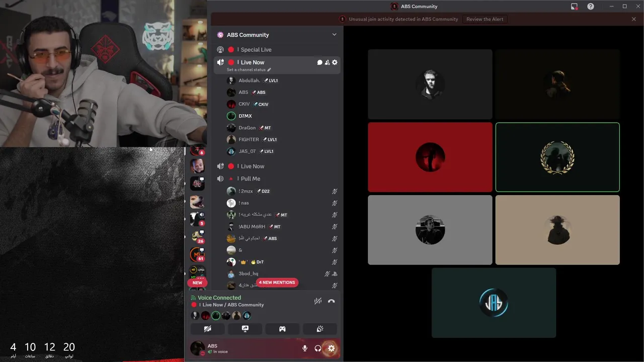Click the pencil next to Set a channel status
Image resolution: width=644 pixels, height=362 pixels.
[269, 70]
